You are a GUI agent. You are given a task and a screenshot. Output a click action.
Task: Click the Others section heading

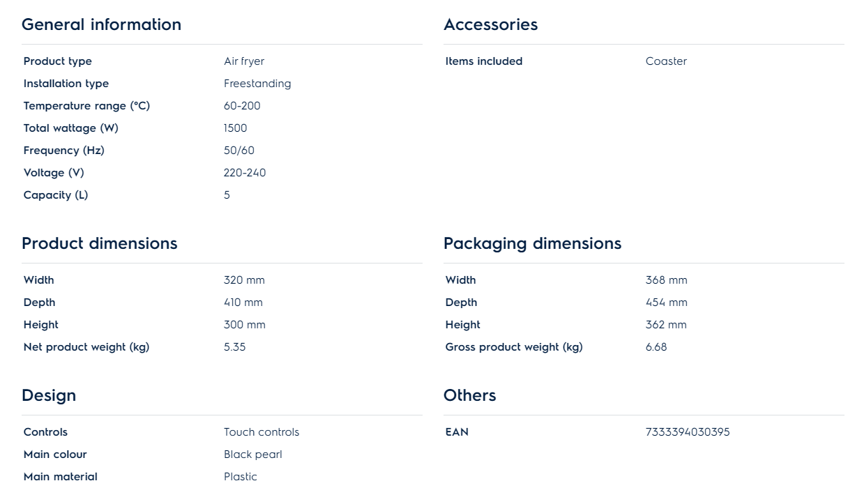click(x=469, y=395)
